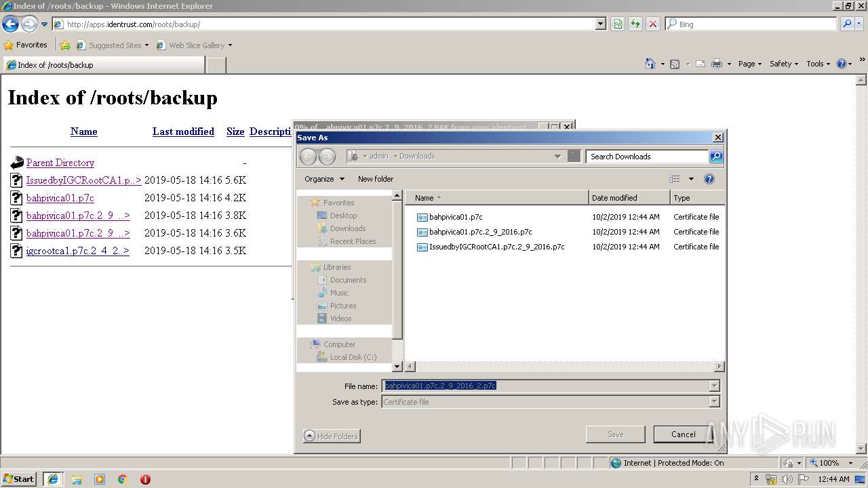This screenshot has width=868, height=488.
Task: Click the New Tab button
Action: pos(216,65)
